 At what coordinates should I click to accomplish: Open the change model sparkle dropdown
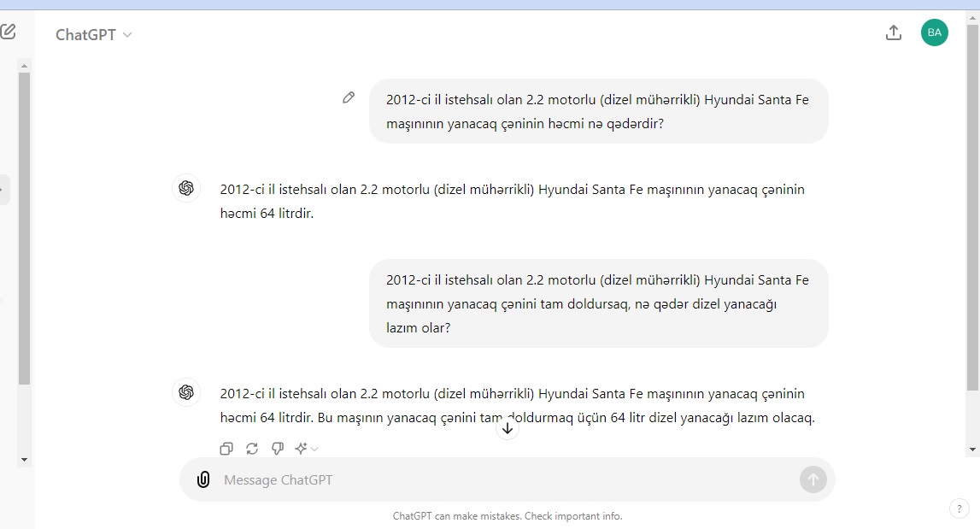pyautogui.click(x=306, y=449)
